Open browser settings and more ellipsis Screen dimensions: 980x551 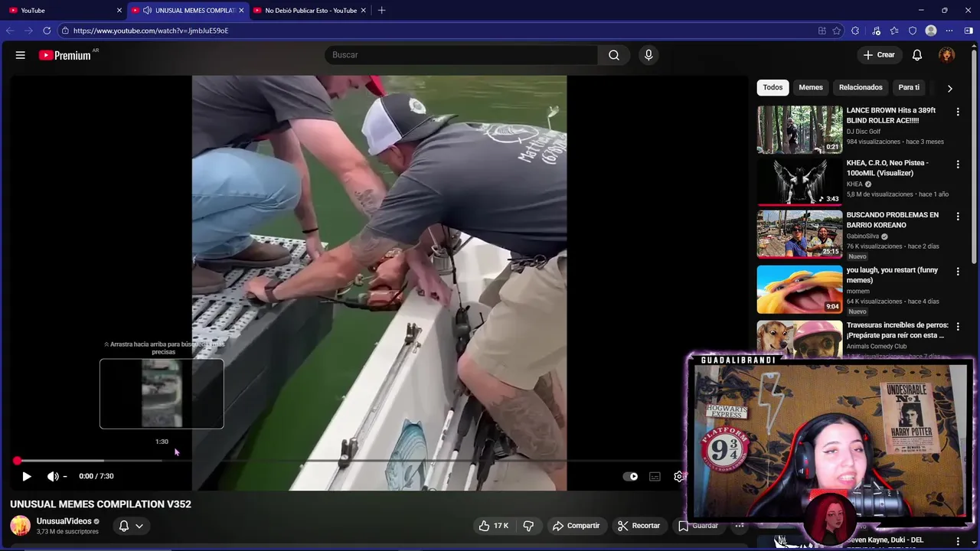click(x=949, y=31)
